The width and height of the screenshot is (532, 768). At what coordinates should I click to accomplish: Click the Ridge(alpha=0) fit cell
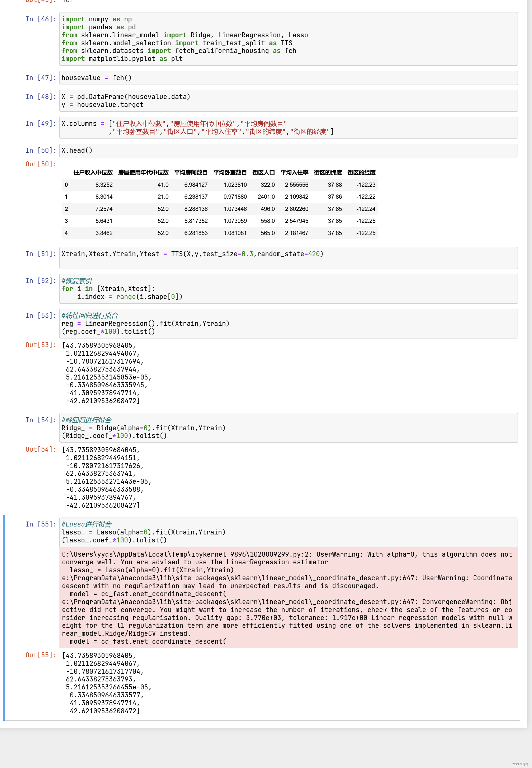click(288, 428)
